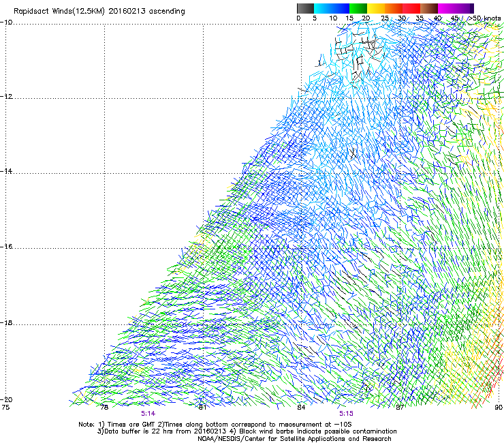Viewport: 504px width, 443px height.
Task: Click the '45' label under the color bar
Action: [454, 18]
